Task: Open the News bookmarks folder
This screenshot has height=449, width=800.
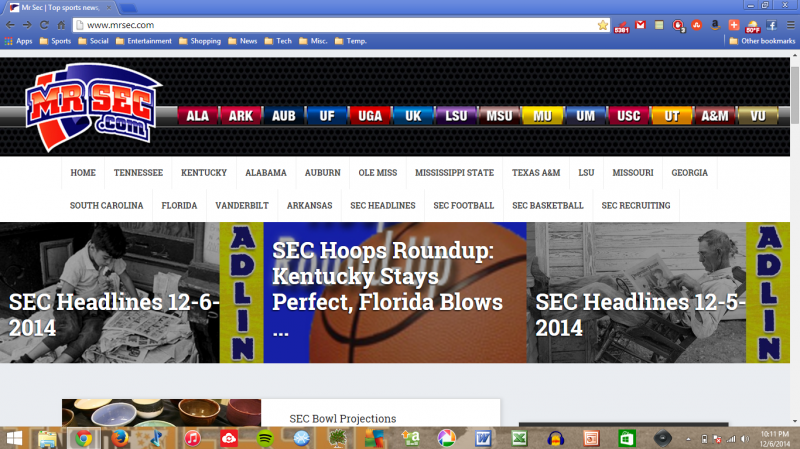Action: [243, 41]
